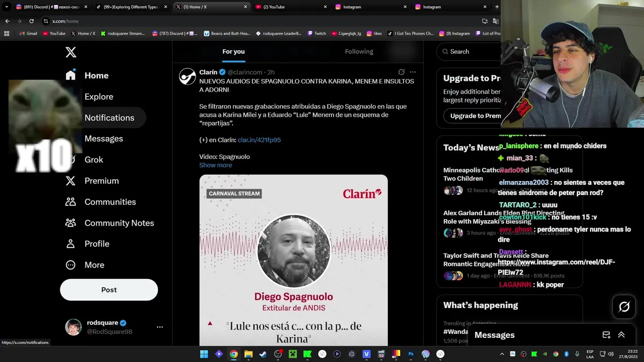Open Messages from the sidebar
The image size is (644, 362).
pos(104,139)
